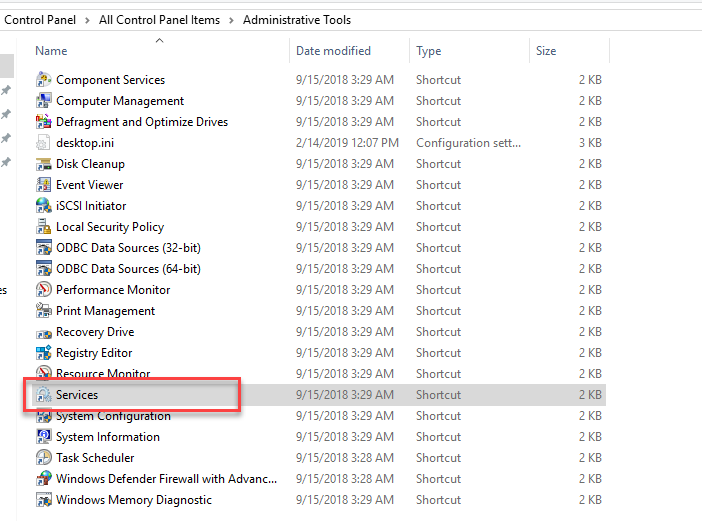Image resolution: width=702 pixels, height=521 pixels.
Task: Navigate to All Control Panel Items breadcrumb
Action: coord(160,20)
